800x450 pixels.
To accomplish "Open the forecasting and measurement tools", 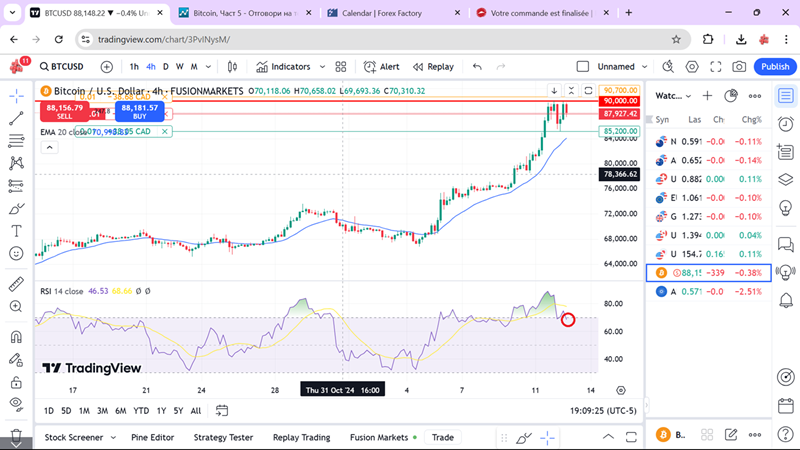I will tap(16, 186).
